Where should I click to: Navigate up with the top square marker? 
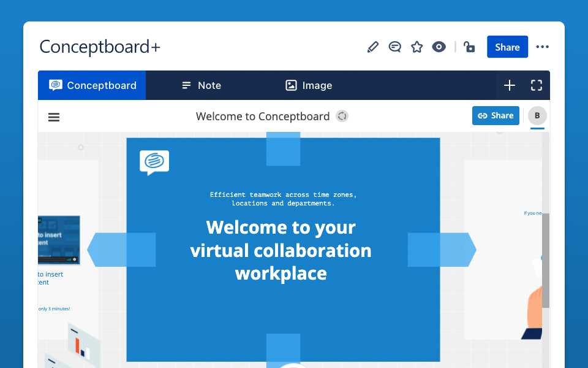(x=283, y=148)
